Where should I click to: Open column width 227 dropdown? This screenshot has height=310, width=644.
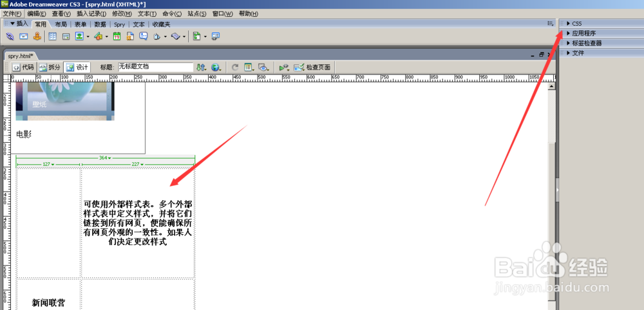137,165
